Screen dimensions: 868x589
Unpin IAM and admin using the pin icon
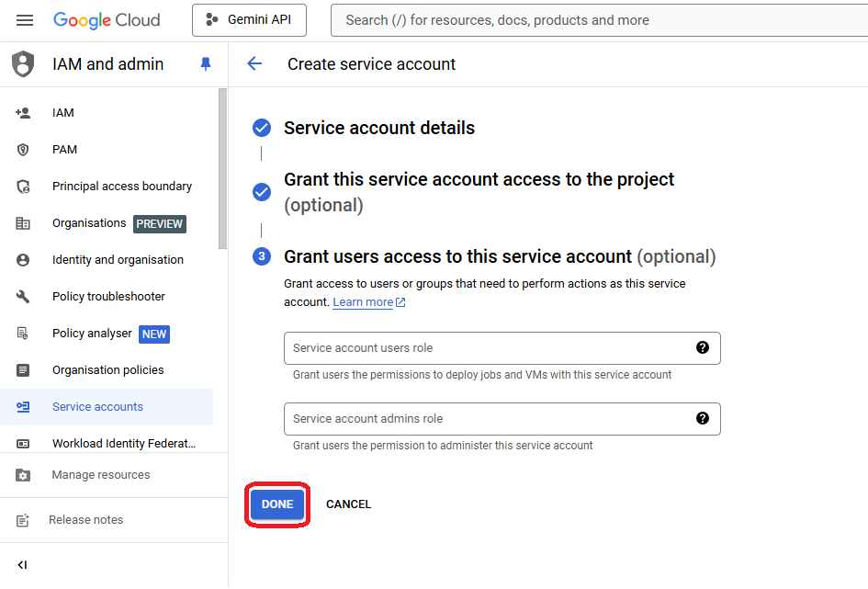[x=205, y=64]
